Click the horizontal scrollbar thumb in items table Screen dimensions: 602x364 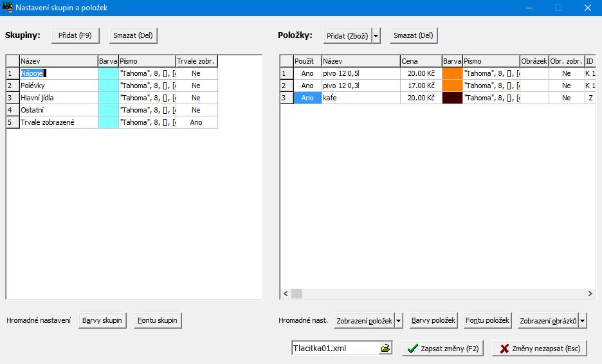pos(296,294)
